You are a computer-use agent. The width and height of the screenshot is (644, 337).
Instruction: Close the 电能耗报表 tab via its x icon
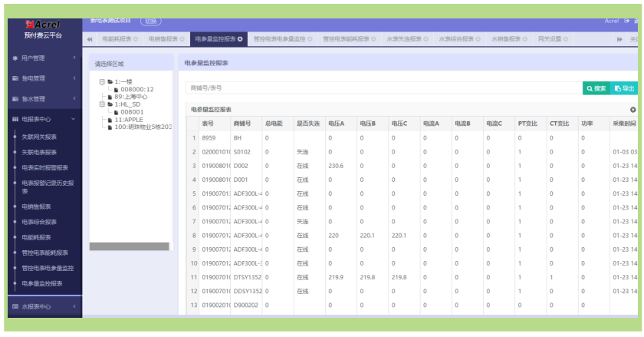136,39
